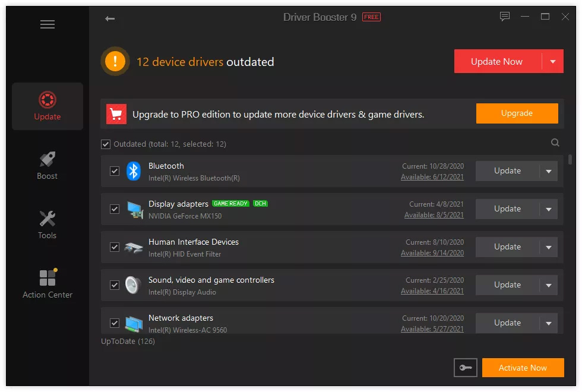This screenshot has height=392, width=582.
Task: Click the 12 device drivers outdated heading
Action: click(x=205, y=62)
